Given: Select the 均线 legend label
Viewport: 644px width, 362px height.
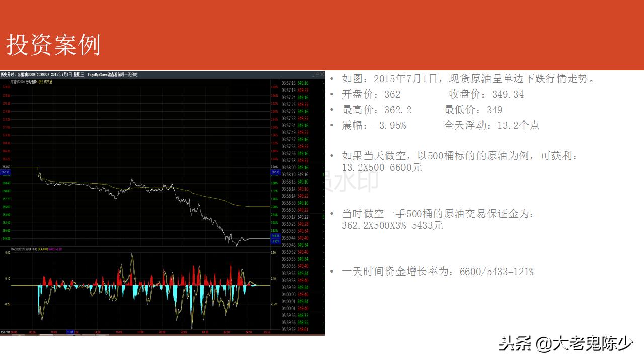Looking at the screenshot, I should pos(40,81).
